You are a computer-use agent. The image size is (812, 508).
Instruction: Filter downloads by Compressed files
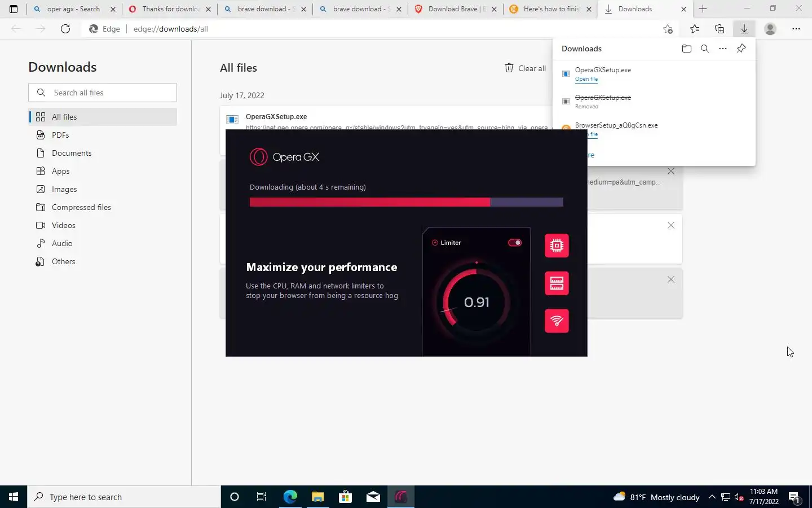(103, 207)
